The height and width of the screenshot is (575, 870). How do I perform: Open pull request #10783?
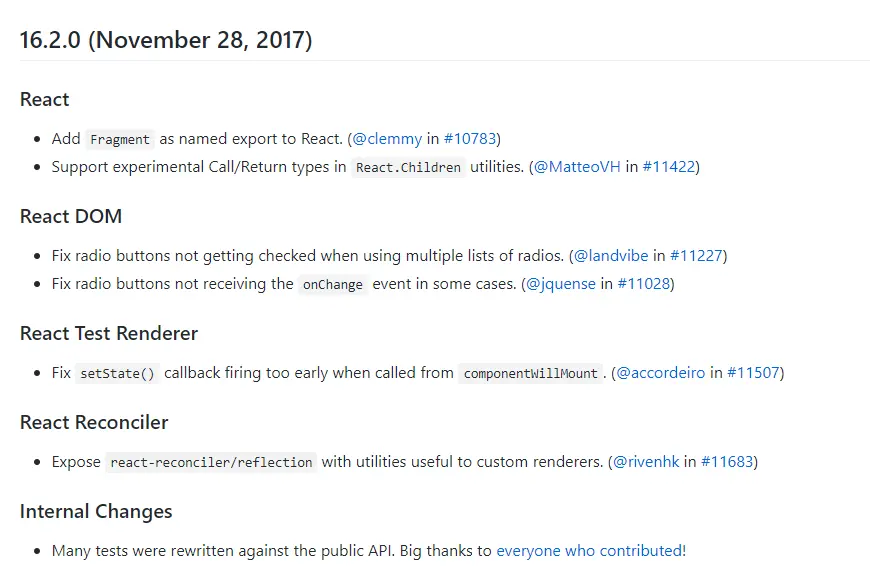pos(470,139)
